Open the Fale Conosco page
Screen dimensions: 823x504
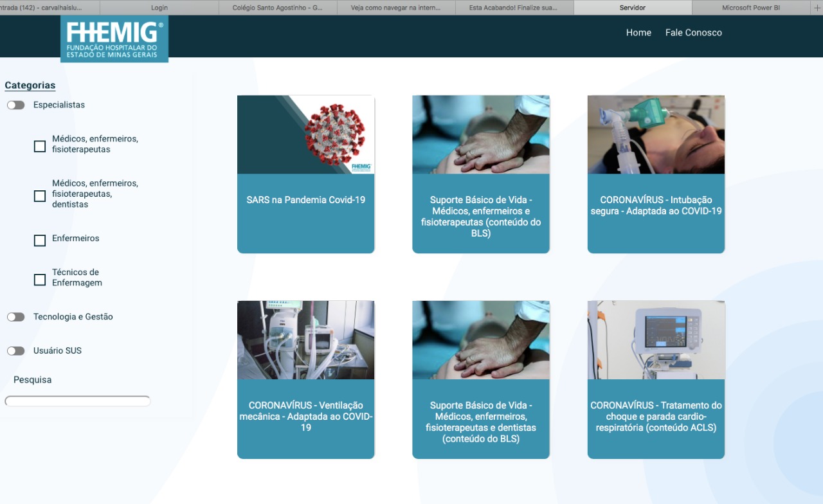[x=693, y=33]
